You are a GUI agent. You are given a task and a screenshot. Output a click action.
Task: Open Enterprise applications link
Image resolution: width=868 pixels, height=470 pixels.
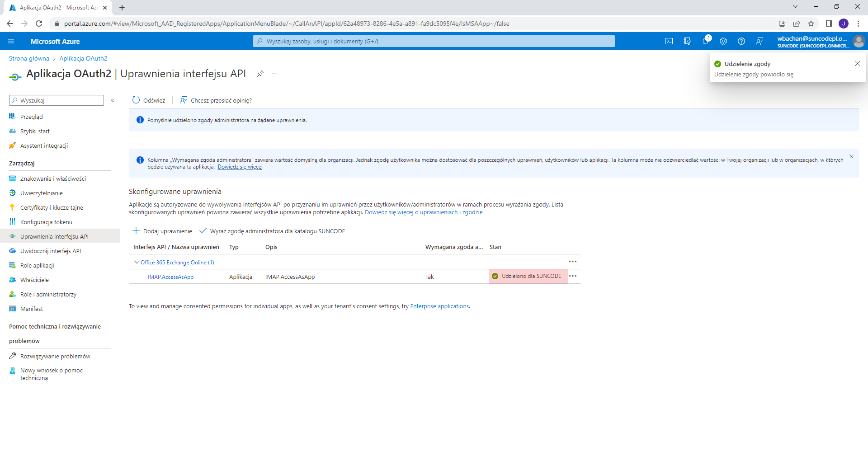pos(439,306)
